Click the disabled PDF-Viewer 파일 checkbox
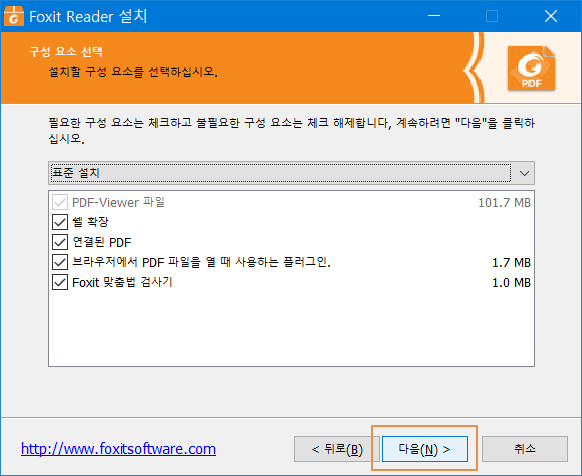Image resolution: width=582 pixels, height=476 pixels. pos(60,202)
